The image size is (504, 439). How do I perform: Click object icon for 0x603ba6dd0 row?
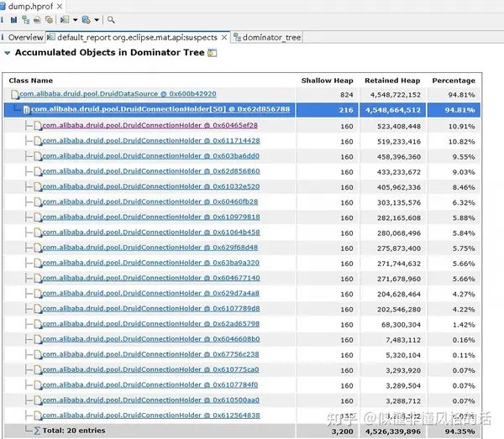38,156
